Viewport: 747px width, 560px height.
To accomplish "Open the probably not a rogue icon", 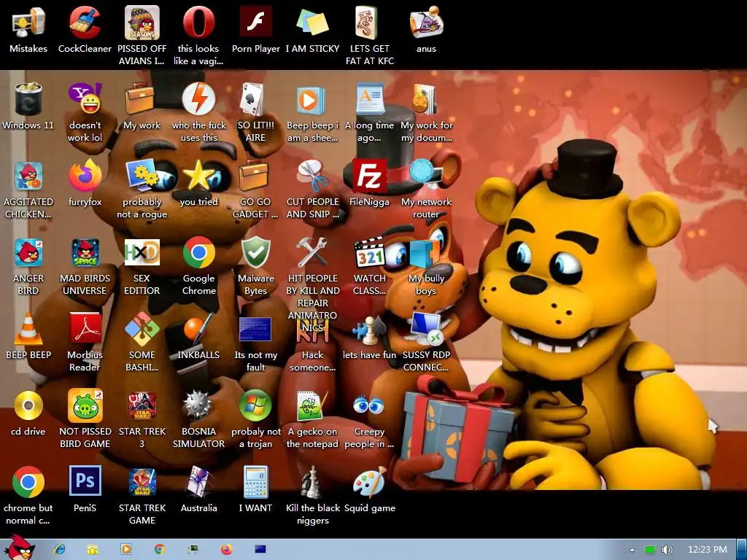I will (x=142, y=175).
